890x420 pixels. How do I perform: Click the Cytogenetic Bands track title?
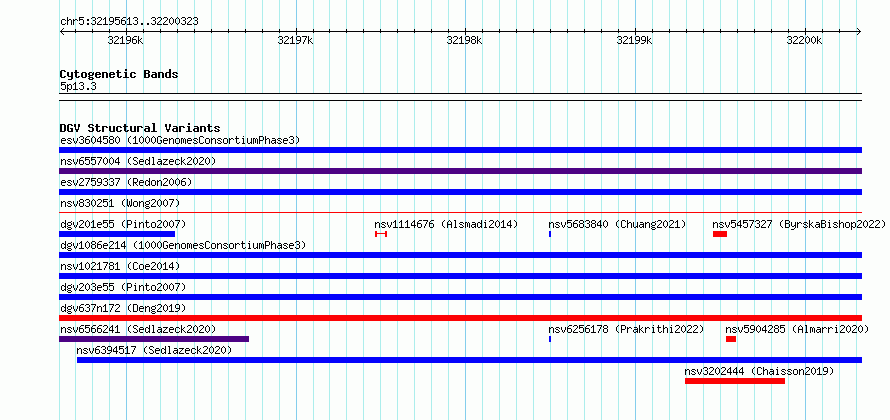tap(119, 74)
